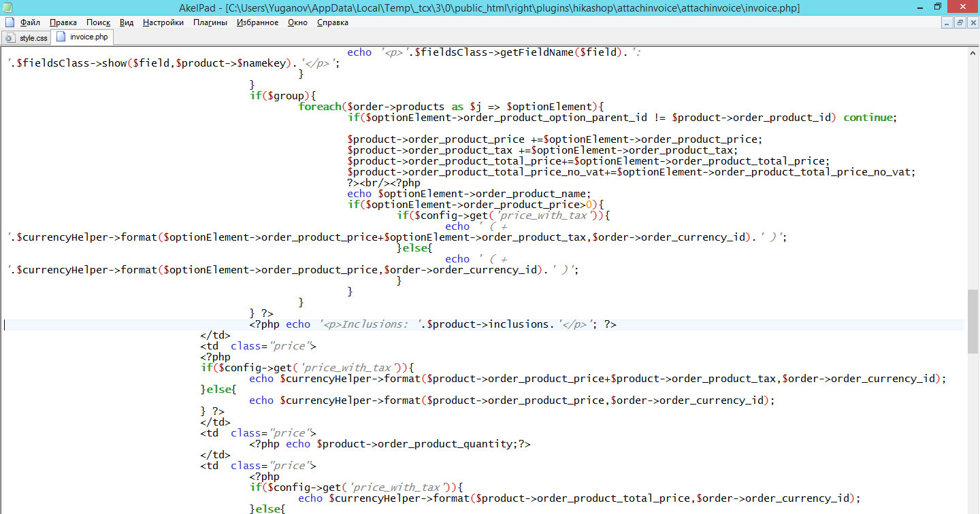
Task: Open the Поиск menu
Action: pos(98,22)
